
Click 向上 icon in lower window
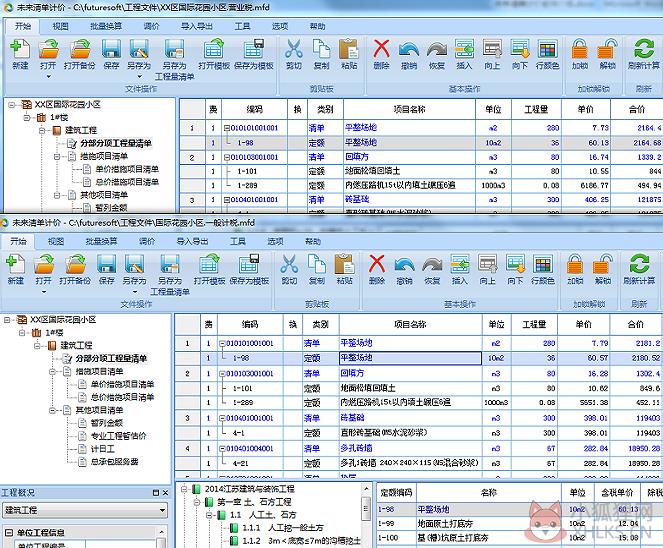[488, 264]
